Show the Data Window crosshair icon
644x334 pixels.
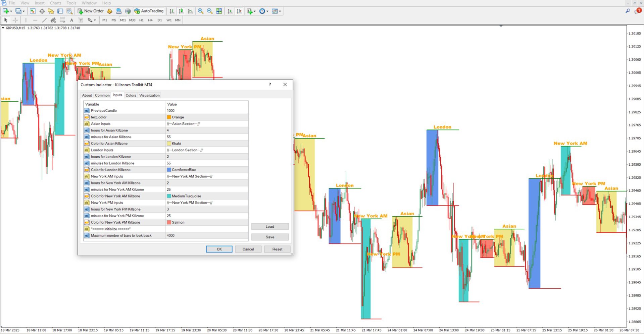[42, 11]
